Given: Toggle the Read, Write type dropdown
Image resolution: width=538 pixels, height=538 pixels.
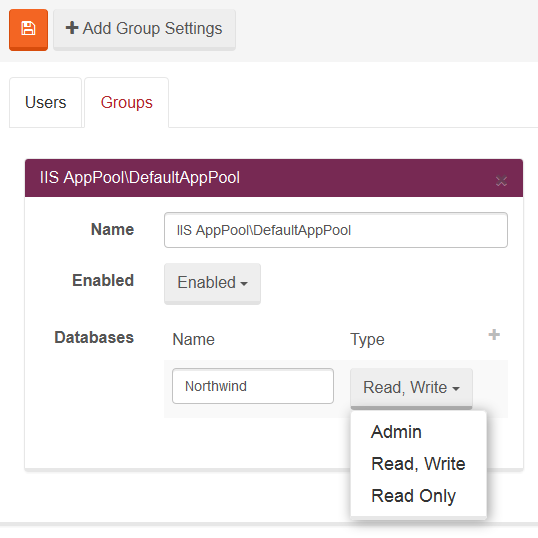Looking at the screenshot, I should point(411,388).
